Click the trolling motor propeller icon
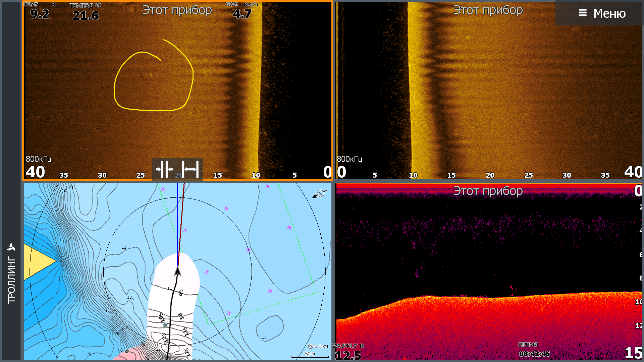The width and height of the screenshot is (644, 362). tap(11, 247)
